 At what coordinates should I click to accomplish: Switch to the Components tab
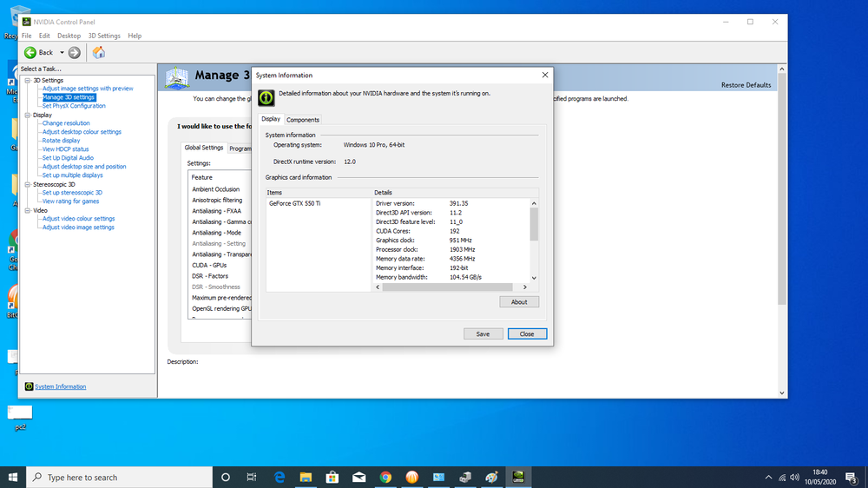tap(303, 120)
